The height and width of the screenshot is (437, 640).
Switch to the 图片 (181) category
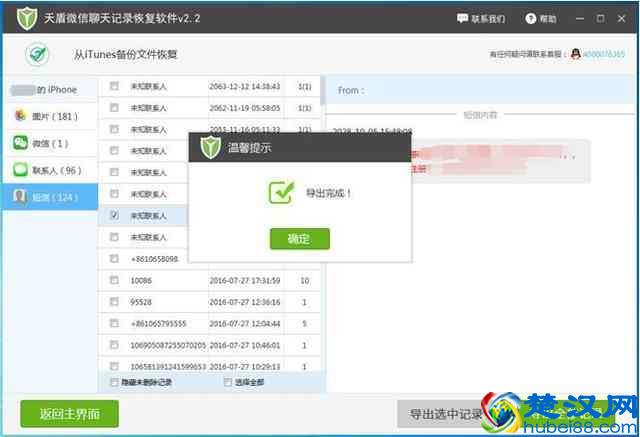coord(50,116)
